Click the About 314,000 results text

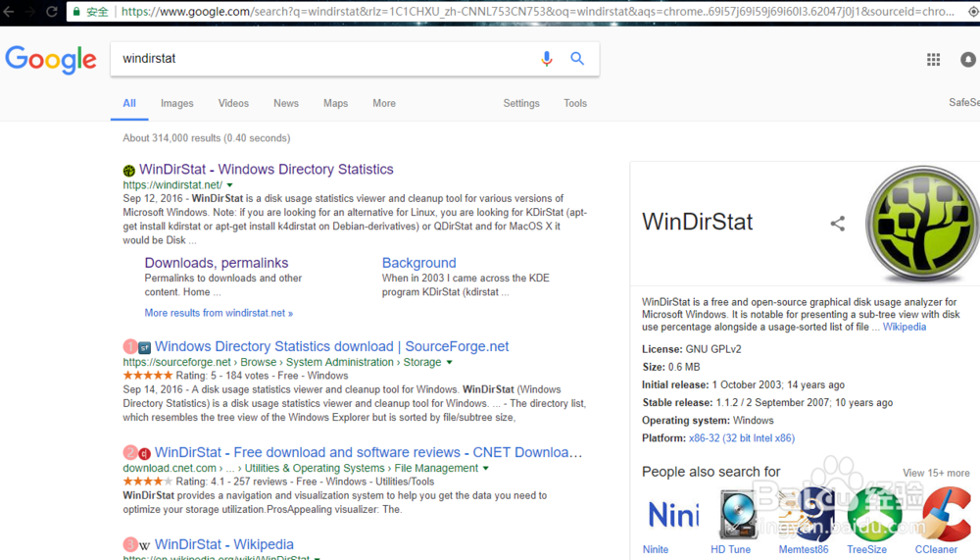(x=206, y=138)
